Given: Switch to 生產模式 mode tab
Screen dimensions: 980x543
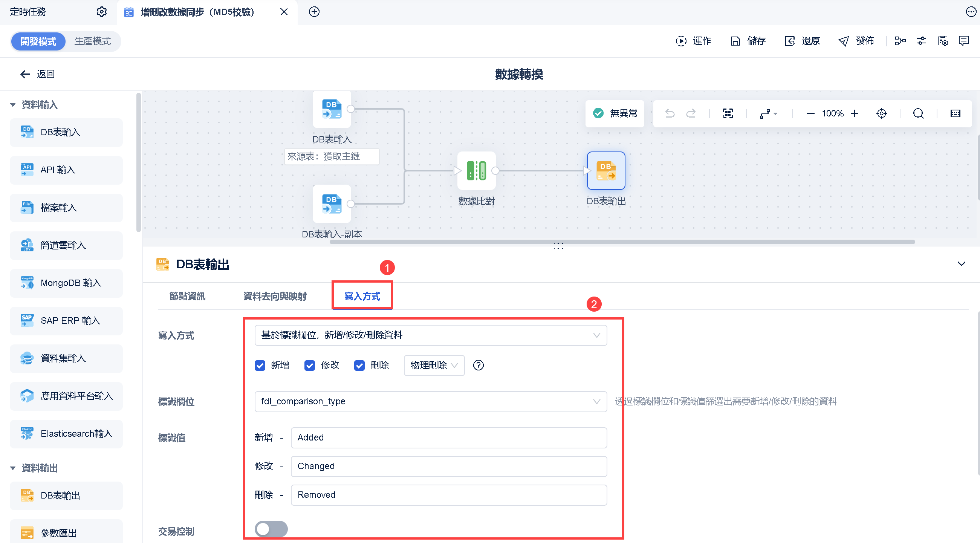Looking at the screenshot, I should 92,41.
